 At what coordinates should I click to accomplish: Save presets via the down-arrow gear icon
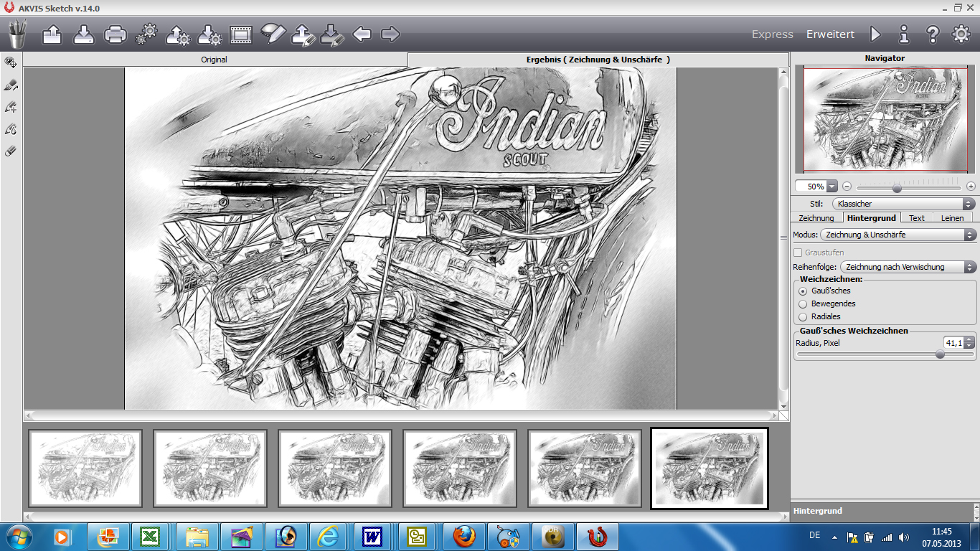tap(209, 34)
